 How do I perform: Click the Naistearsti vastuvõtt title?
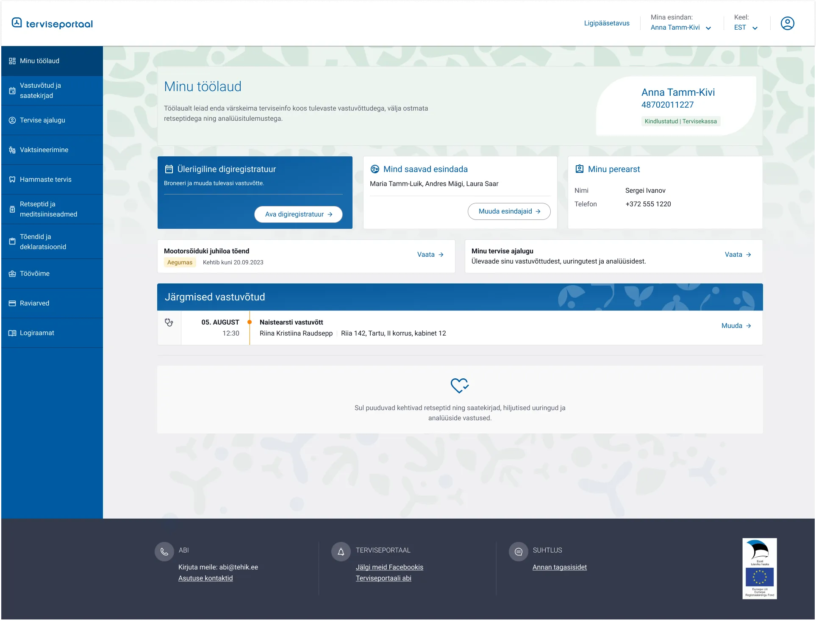pyautogui.click(x=291, y=322)
